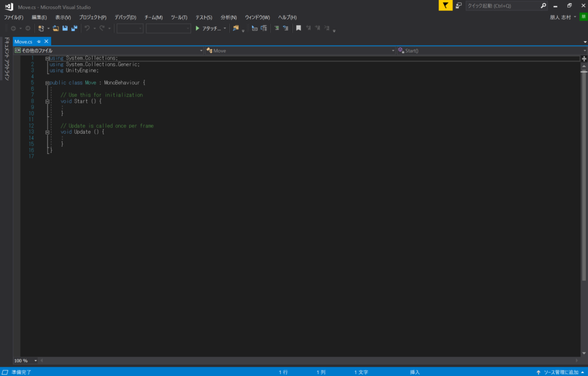Close the Move.cs editor tab
The height and width of the screenshot is (376, 588).
click(46, 41)
